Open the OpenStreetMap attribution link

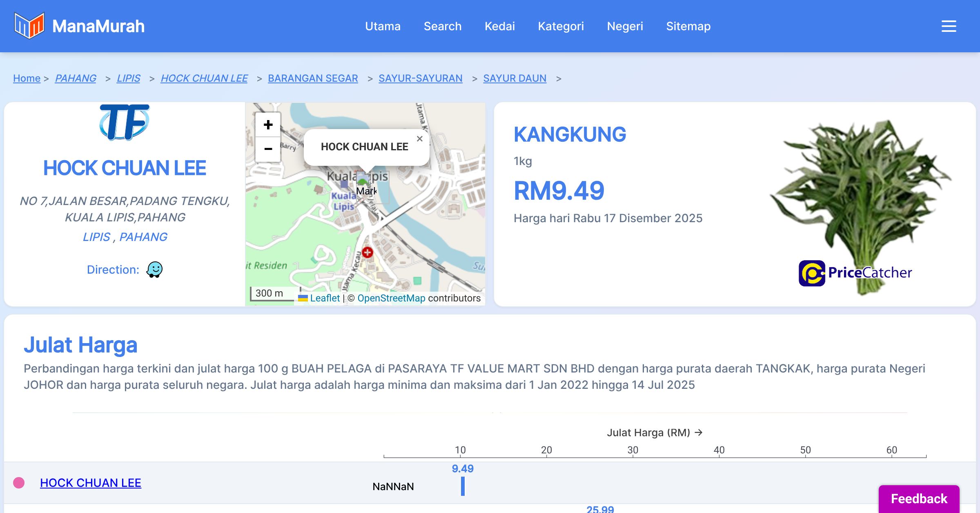pos(391,298)
